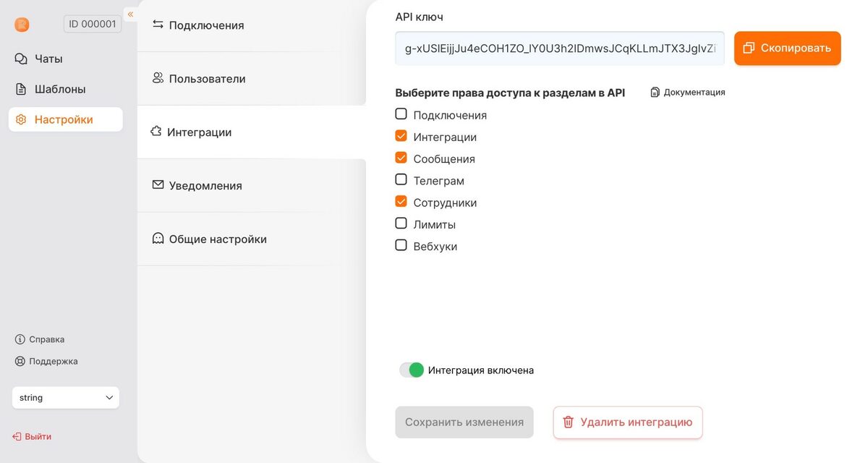This screenshot has height=463, width=868.
Task: Switch to the Уведомления settings tab
Action: [252, 186]
